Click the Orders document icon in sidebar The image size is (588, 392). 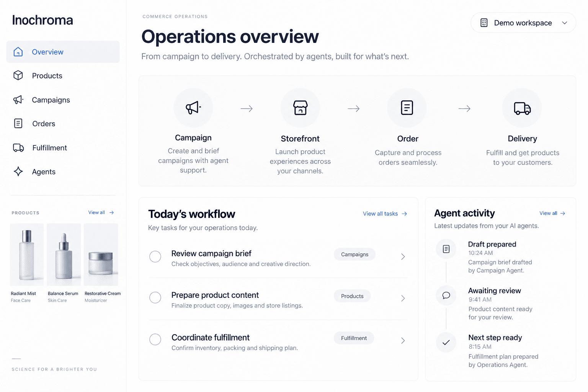(x=18, y=123)
